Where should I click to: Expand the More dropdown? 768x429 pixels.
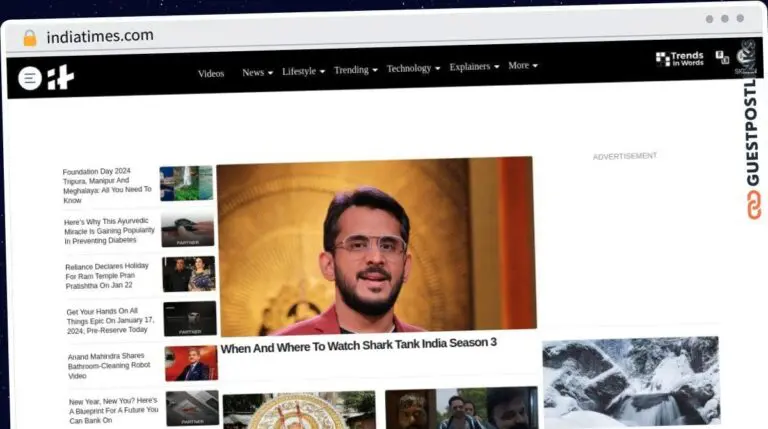click(x=523, y=66)
